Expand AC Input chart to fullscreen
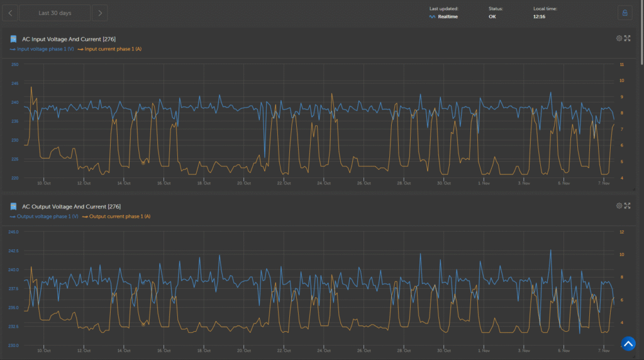This screenshot has width=644, height=360. (x=627, y=38)
